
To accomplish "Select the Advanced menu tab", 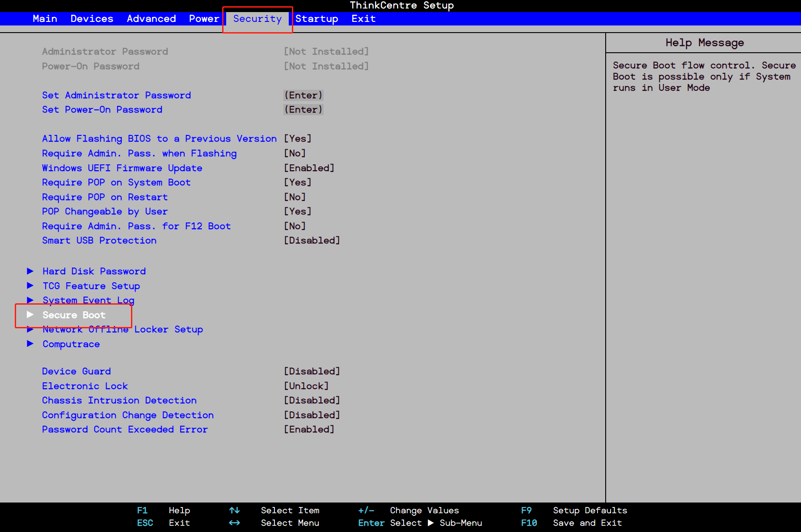I will (x=151, y=19).
